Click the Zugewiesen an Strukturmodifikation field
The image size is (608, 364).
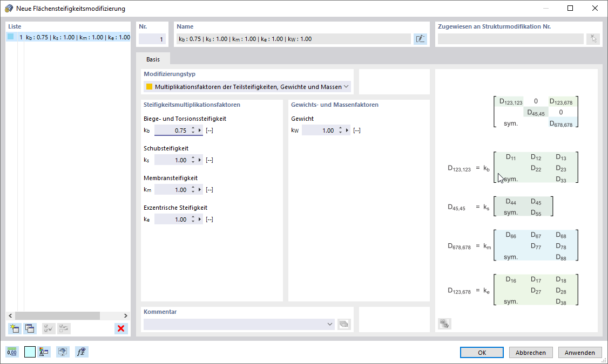pyautogui.click(x=511, y=39)
